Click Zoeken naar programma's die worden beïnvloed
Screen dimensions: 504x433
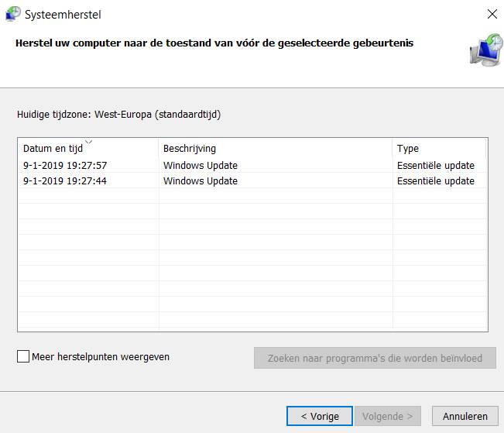[x=375, y=358]
